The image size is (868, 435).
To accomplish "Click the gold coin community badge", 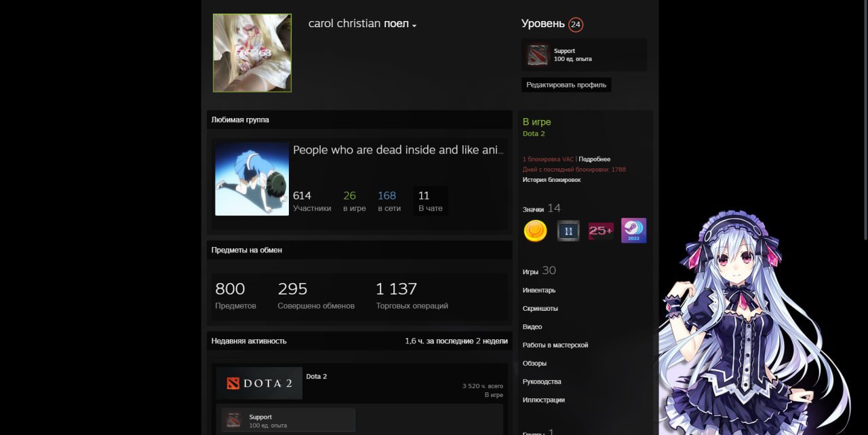I will (535, 231).
